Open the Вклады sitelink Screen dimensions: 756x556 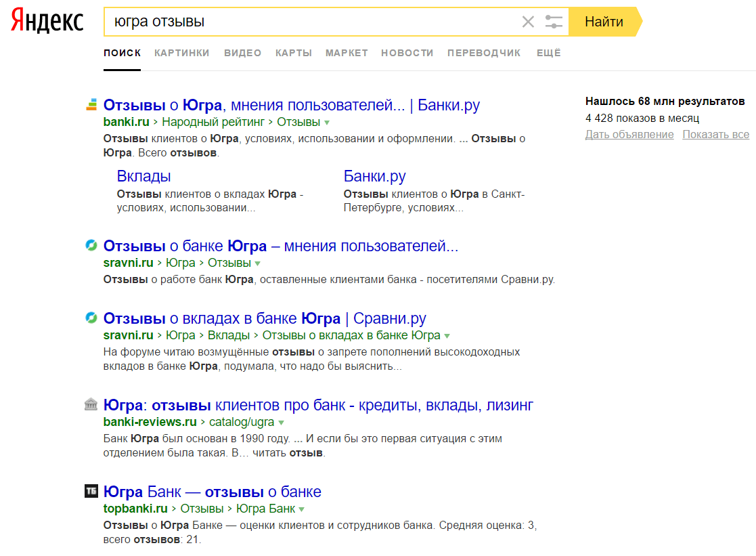click(143, 176)
